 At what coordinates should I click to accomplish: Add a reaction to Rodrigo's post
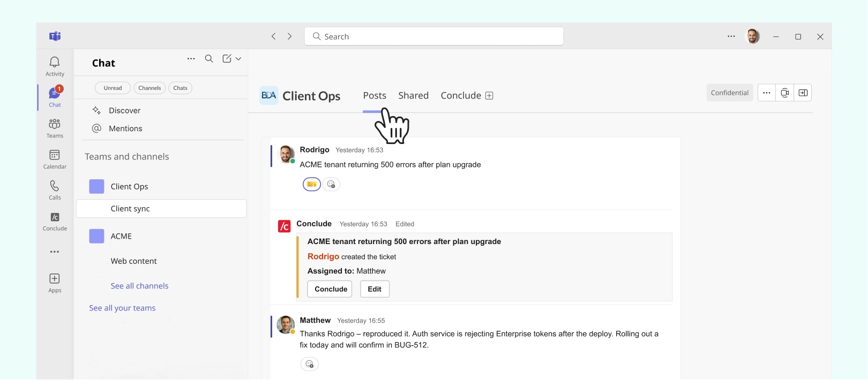(x=331, y=184)
